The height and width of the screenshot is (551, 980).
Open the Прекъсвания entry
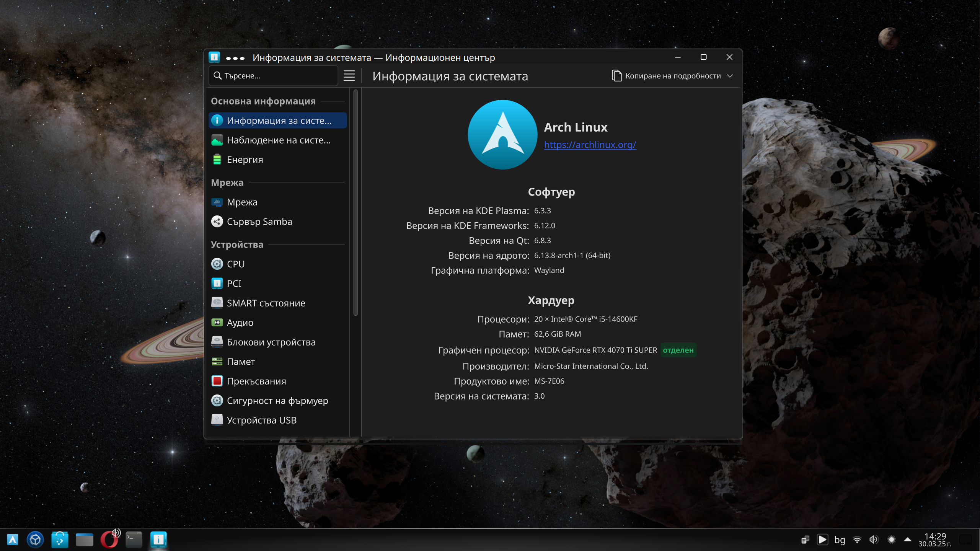point(278,381)
